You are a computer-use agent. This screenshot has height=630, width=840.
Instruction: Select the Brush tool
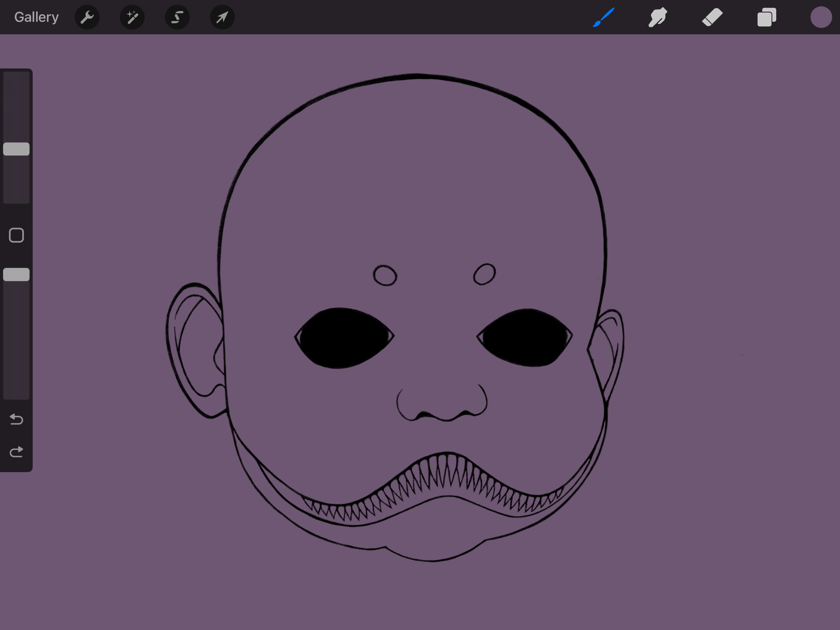[604, 17]
